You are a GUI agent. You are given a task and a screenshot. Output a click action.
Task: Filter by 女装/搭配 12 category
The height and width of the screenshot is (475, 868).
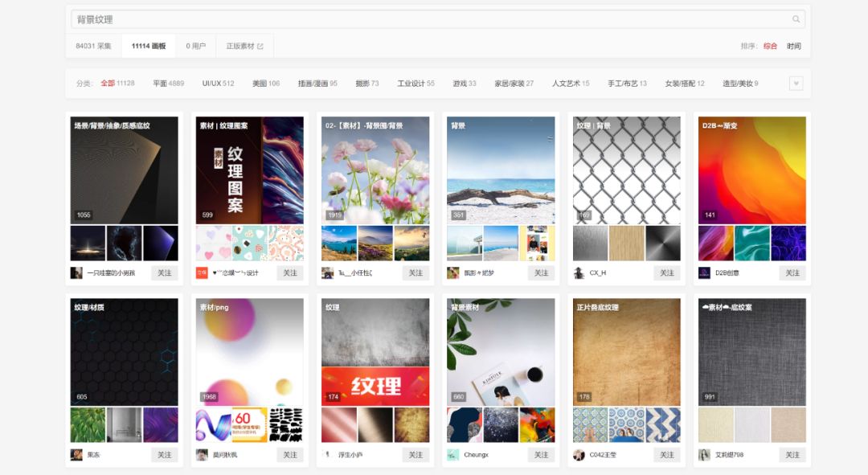click(x=684, y=84)
